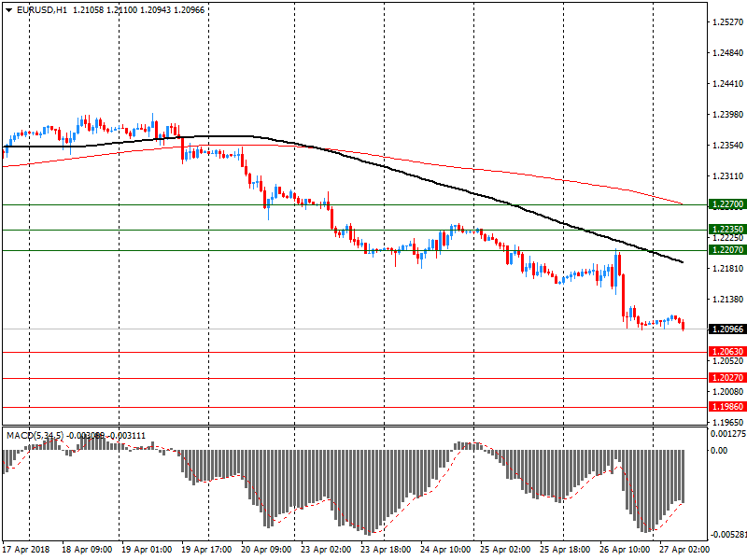Viewport: 747px width, 560px height.
Task: Click the 1.24840 price scale value
Action: 728,53
